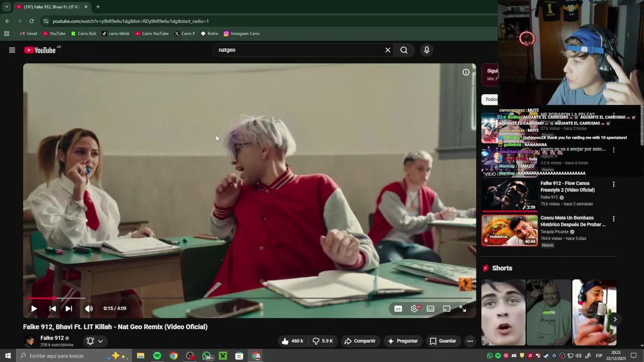Open the video info card icon
The image size is (644, 362).
(466, 72)
